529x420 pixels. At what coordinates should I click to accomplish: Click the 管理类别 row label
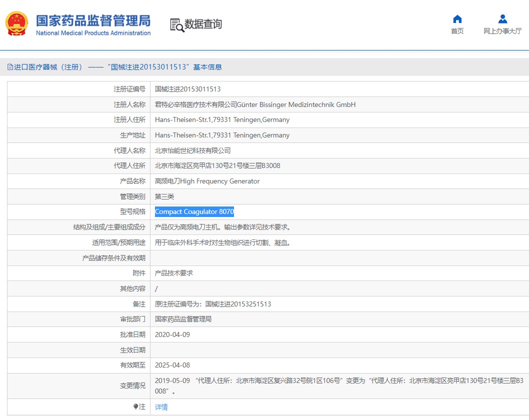tap(132, 196)
